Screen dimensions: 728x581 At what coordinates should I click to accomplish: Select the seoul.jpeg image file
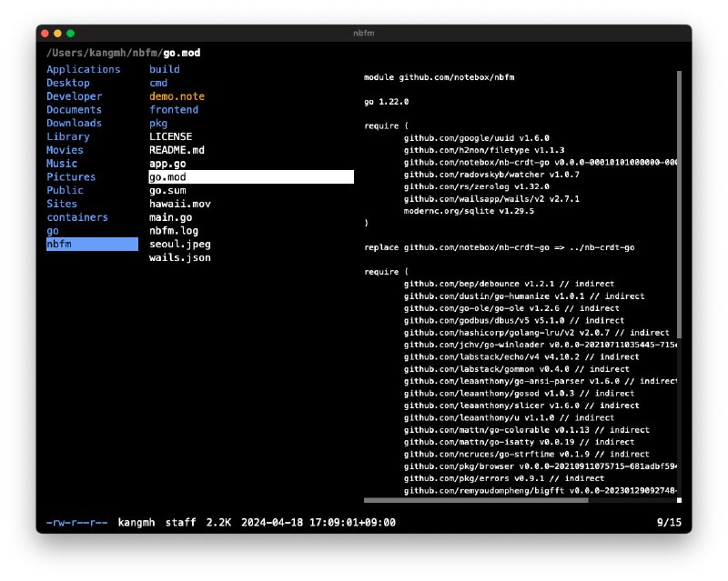[x=180, y=245]
